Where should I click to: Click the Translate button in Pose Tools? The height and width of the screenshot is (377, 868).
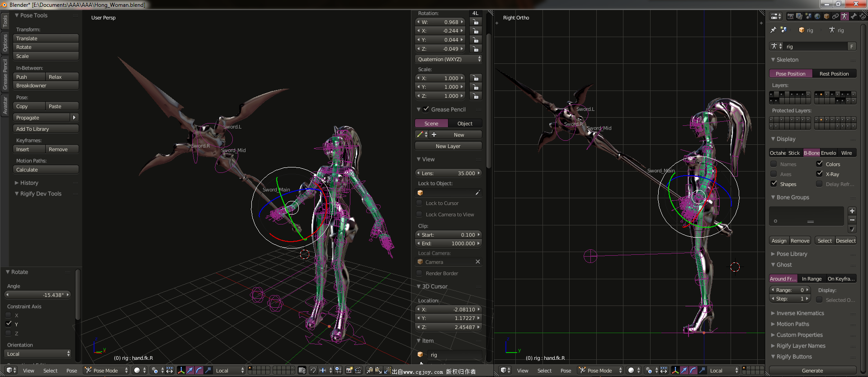[x=46, y=38]
